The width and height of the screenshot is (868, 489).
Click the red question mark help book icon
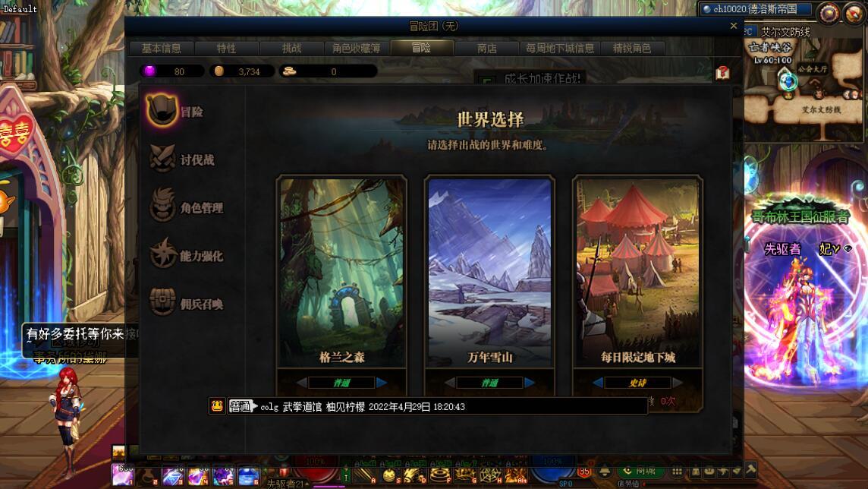tap(722, 73)
